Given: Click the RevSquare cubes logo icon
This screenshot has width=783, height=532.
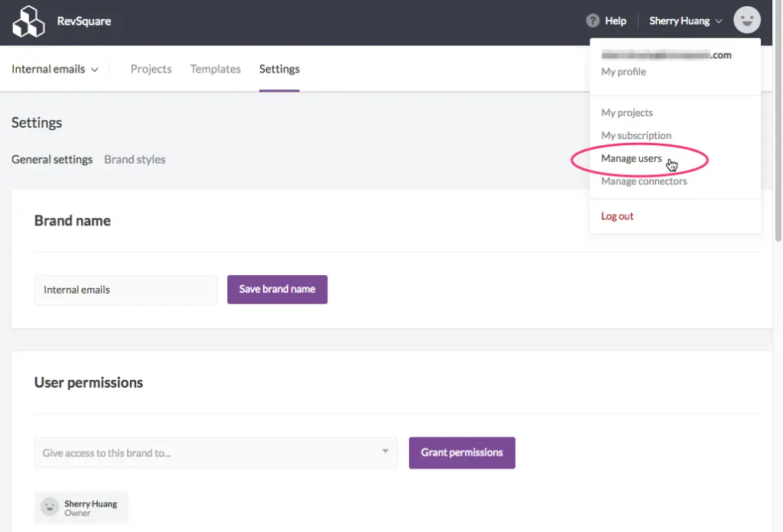Looking at the screenshot, I should pos(28,21).
